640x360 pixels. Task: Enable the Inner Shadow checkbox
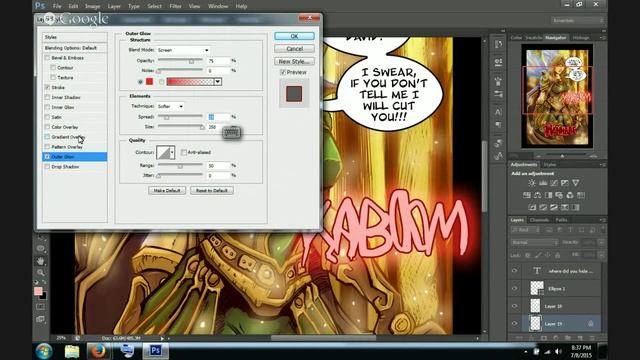click(47, 97)
